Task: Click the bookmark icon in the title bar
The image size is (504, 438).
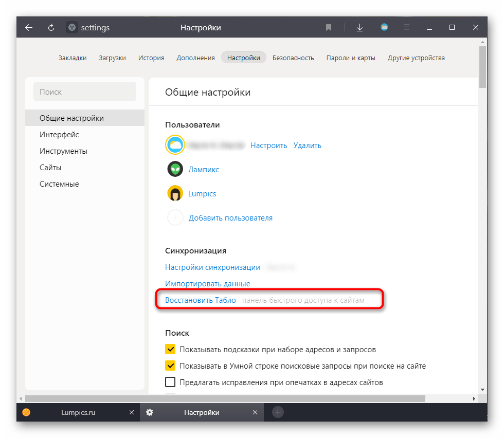Action: point(329,28)
